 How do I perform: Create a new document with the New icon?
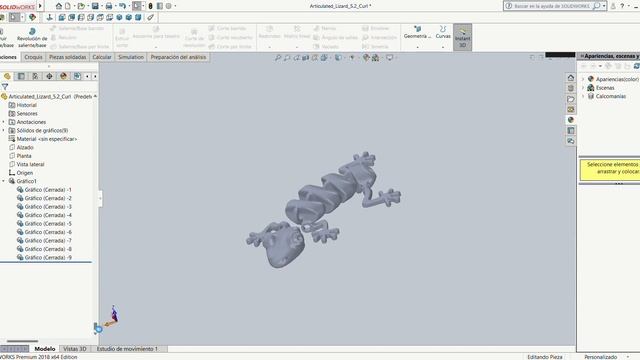pyautogui.click(x=68, y=6)
